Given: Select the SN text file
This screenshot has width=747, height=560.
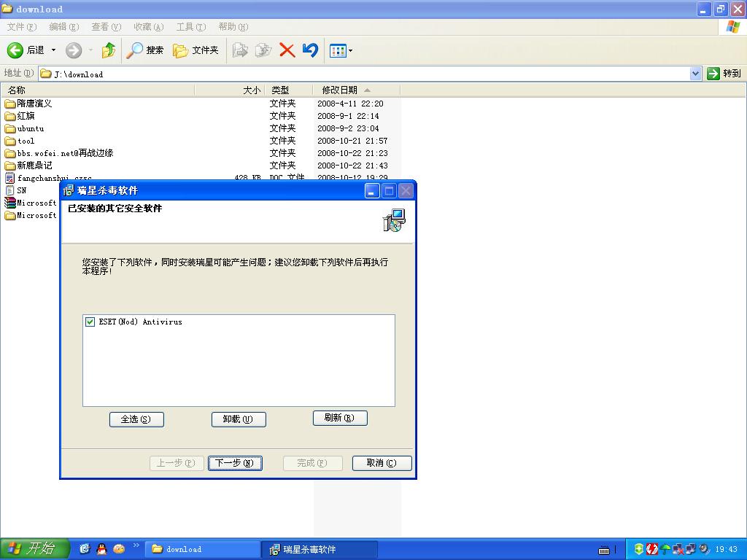Looking at the screenshot, I should tap(16, 190).
